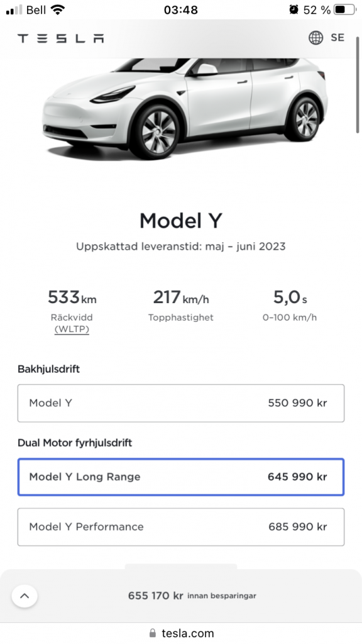Image resolution: width=362 pixels, height=644 pixels.
Task: Select the Model Y Performance option
Action: 180,527
